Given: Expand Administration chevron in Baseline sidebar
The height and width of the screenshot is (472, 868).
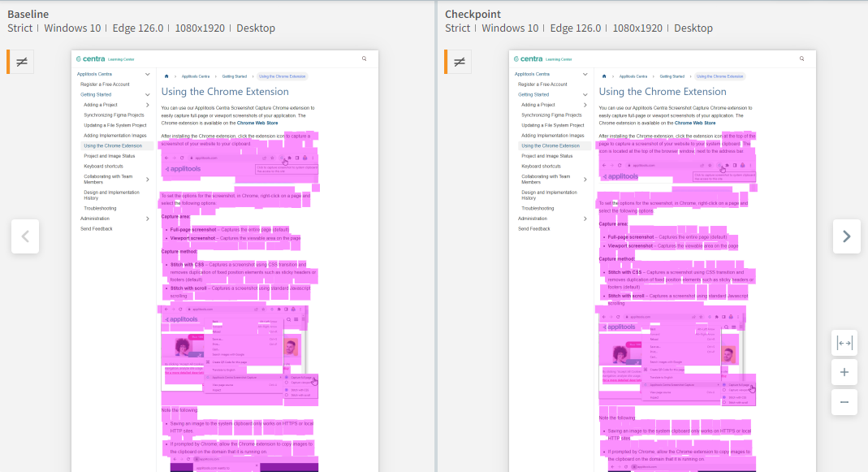Looking at the screenshot, I should click(x=147, y=219).
